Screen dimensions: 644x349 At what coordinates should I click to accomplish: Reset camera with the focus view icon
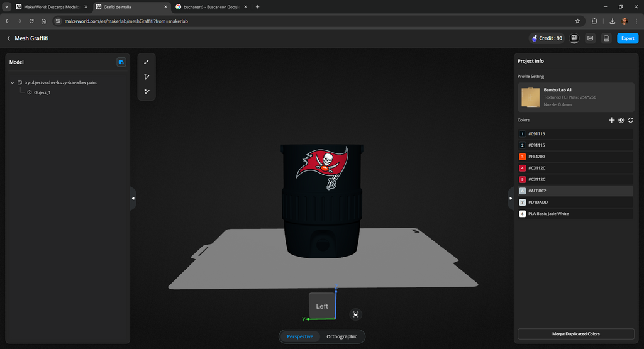(x=356, y=314)
